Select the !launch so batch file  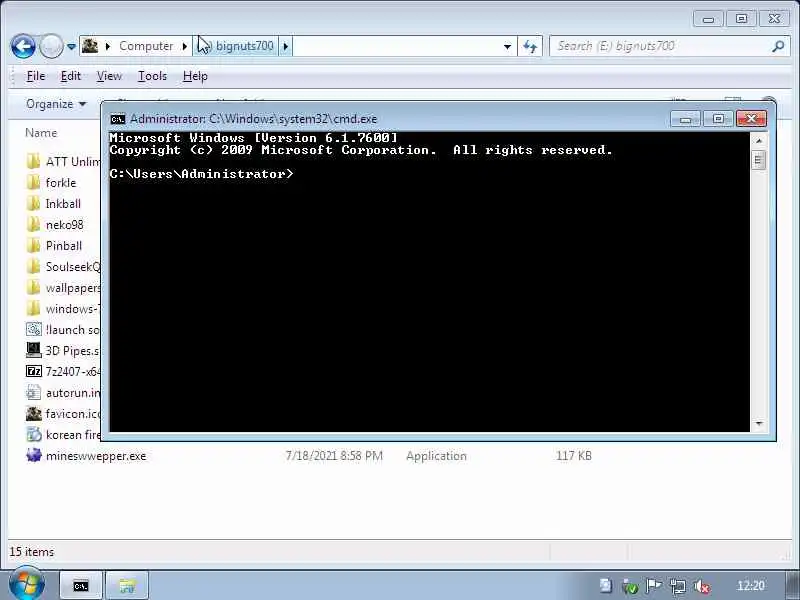63,330
